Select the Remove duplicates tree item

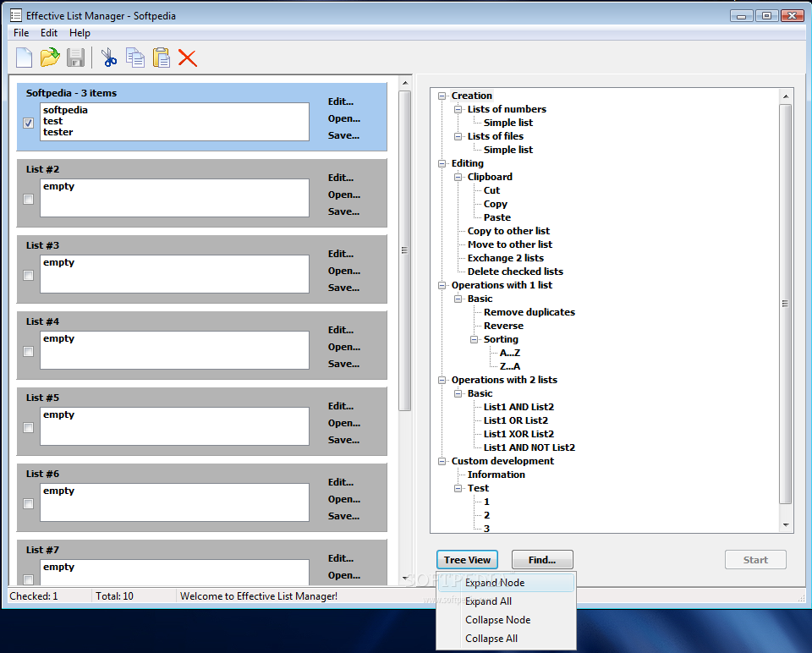click(529, 312)
